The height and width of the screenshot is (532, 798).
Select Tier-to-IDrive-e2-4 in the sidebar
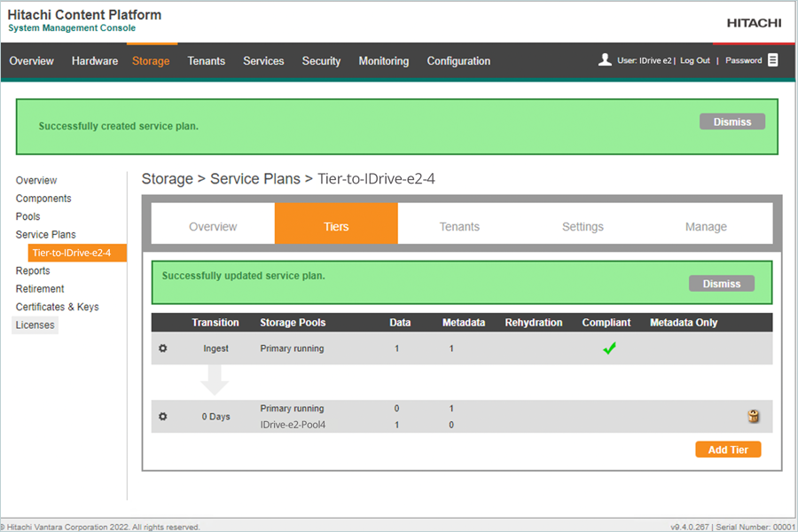(71, 254)
